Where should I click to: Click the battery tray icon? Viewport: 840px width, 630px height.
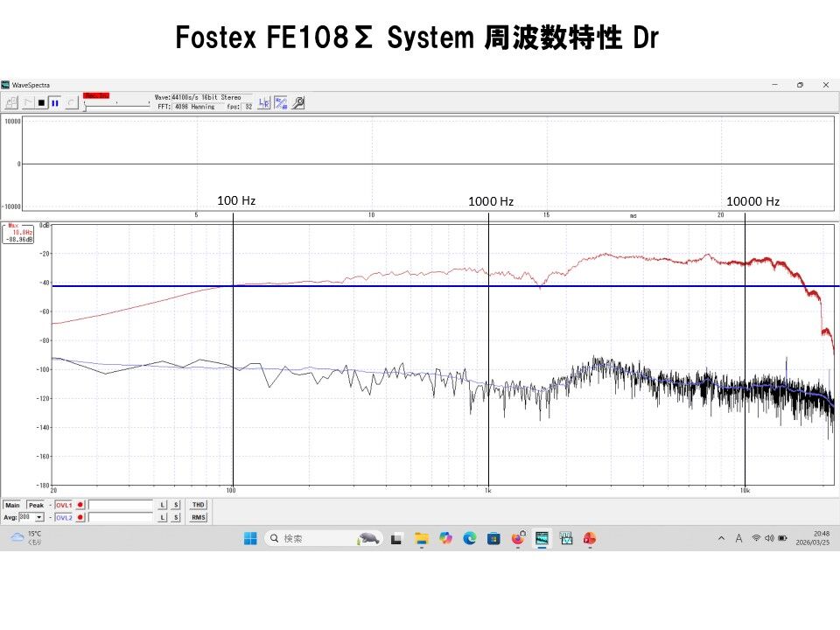tap(782, 538)
